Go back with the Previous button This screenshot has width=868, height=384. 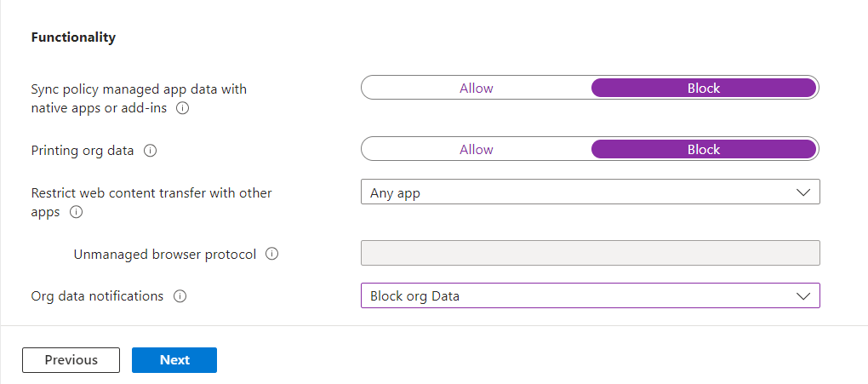pos(71,359)
